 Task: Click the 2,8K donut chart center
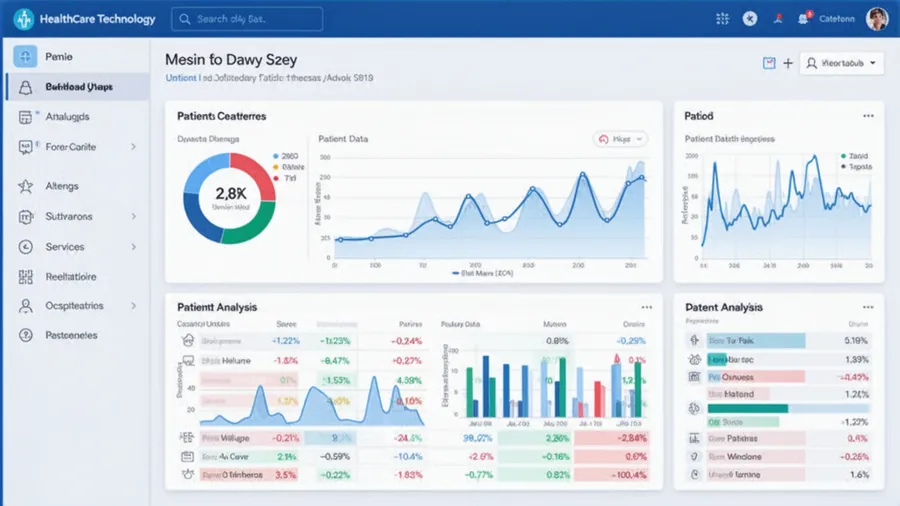[x=230, y=197]
